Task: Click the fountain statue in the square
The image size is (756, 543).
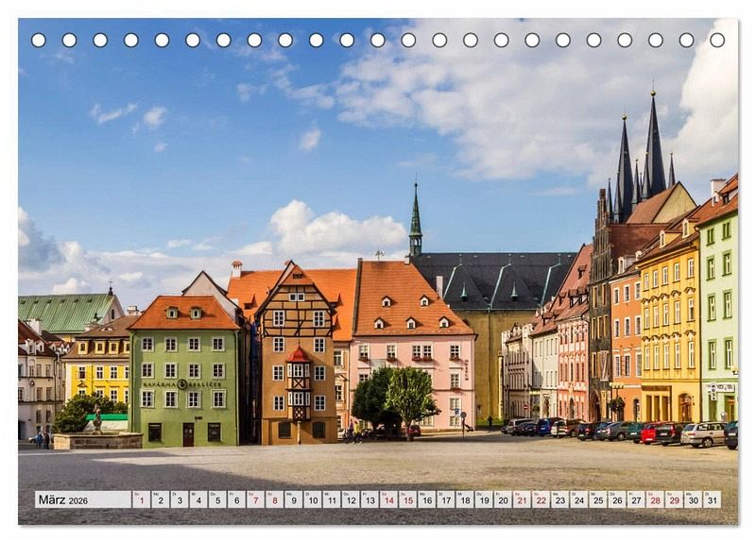Action: point(96,418)
